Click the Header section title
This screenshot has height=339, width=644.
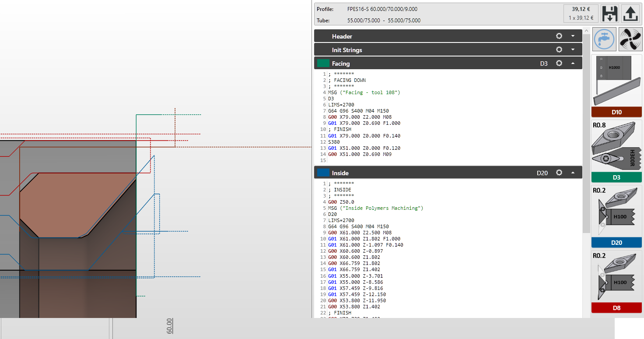(x=342, y=36)
